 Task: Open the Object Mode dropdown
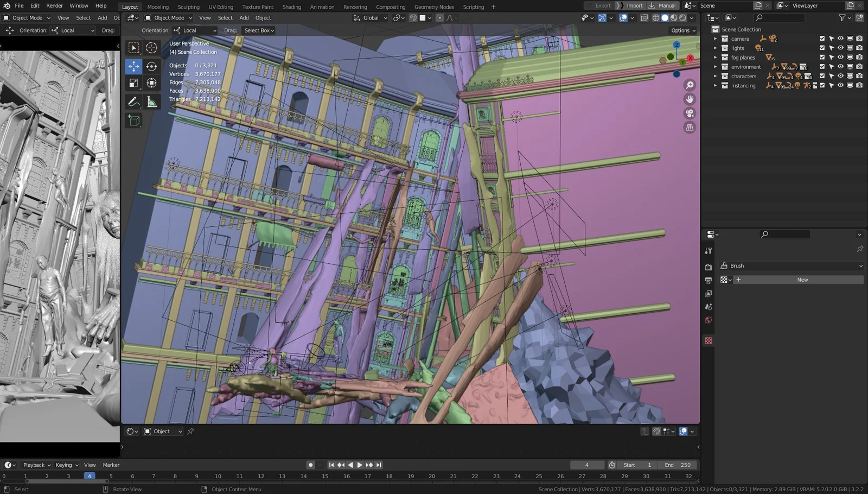click(168, 17)
